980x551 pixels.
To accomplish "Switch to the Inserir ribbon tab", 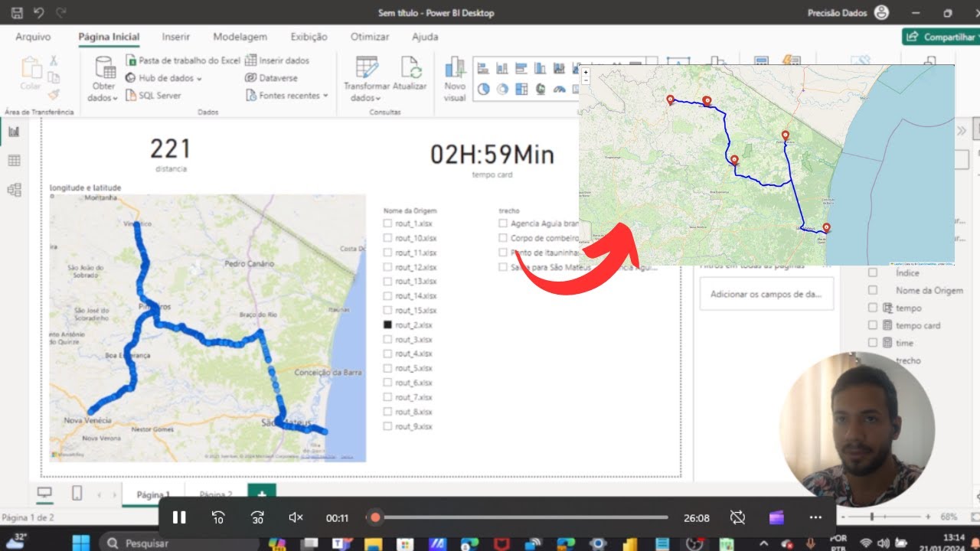I will (x=176, y=37).
